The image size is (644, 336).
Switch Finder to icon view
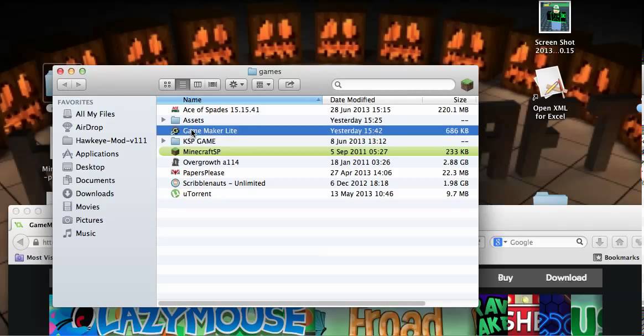pyautogui.click(x=167, y=85)
